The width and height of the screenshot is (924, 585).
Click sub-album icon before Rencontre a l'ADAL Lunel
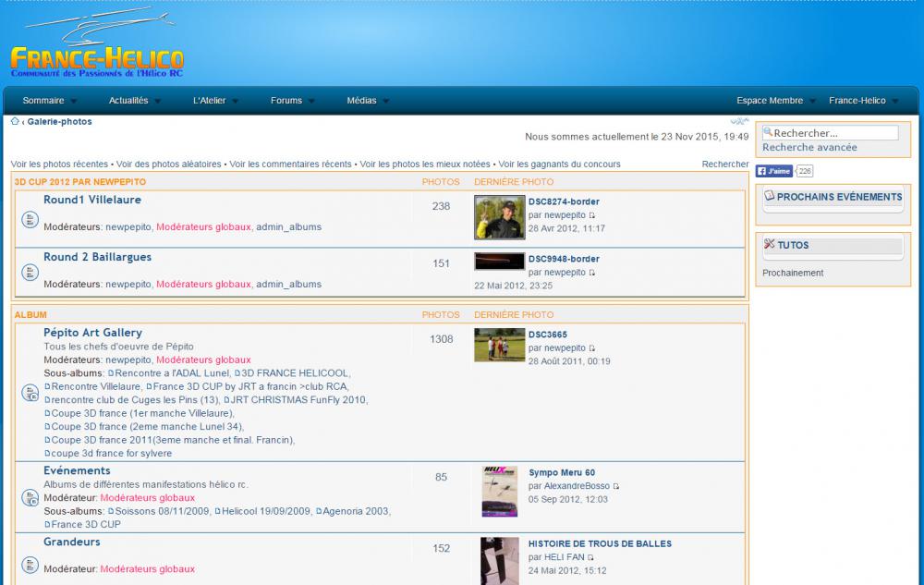pyautogui.click(x=111, y=373)
